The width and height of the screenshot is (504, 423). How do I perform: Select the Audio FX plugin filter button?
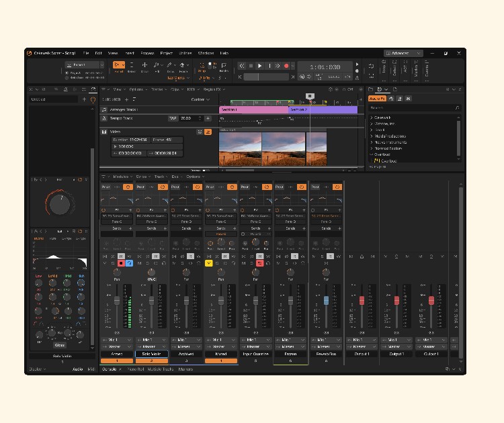click(x=377, y=99)
